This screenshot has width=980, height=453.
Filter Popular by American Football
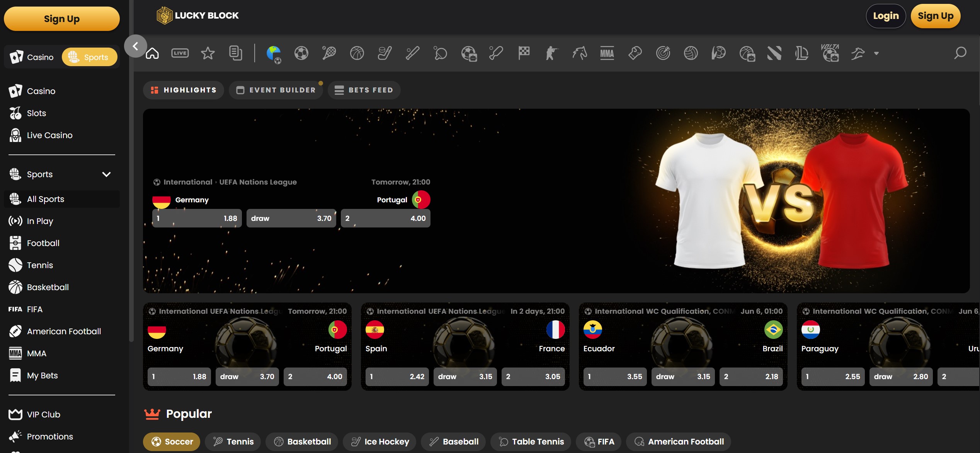click(x=679, y=442)
